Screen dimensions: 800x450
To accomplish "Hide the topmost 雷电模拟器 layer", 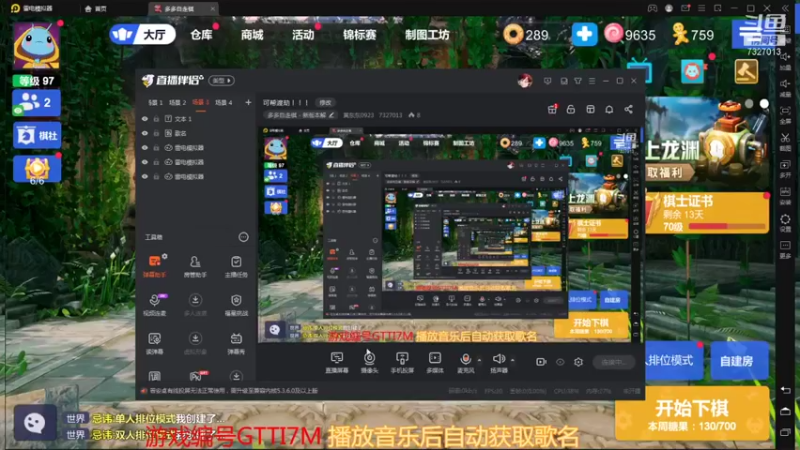I will point(145,147).
